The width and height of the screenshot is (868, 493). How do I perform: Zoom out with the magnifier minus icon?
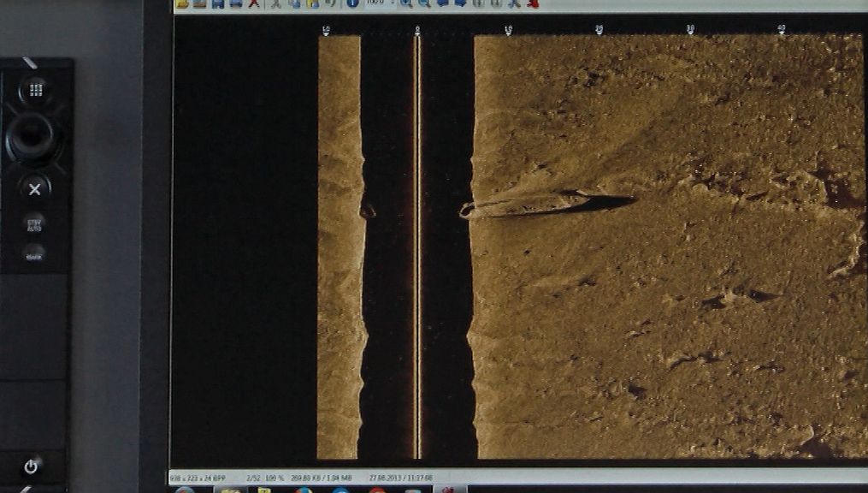tap(424, 3)
